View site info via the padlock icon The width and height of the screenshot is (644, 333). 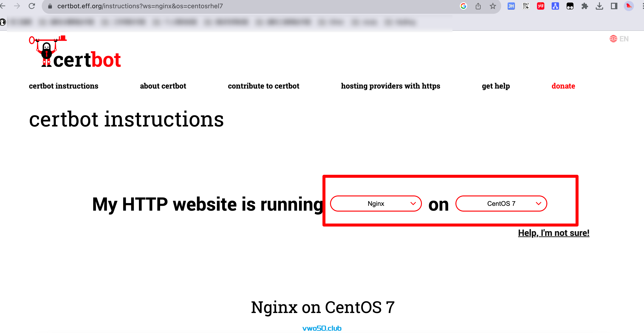[50, 6]
